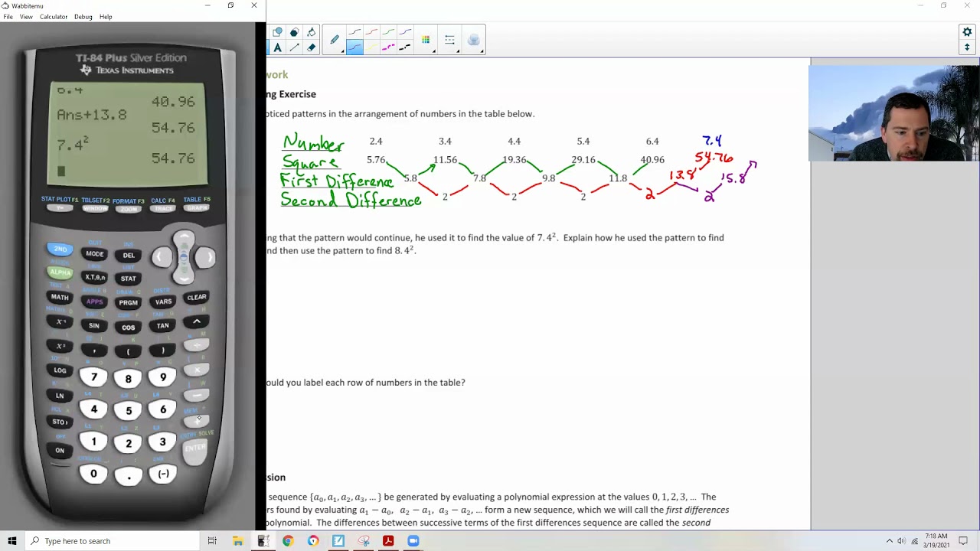The width and height of the screenshot is (980, 551).
Task: Choose the thin green pen style
Action: [x=388, y=32]
